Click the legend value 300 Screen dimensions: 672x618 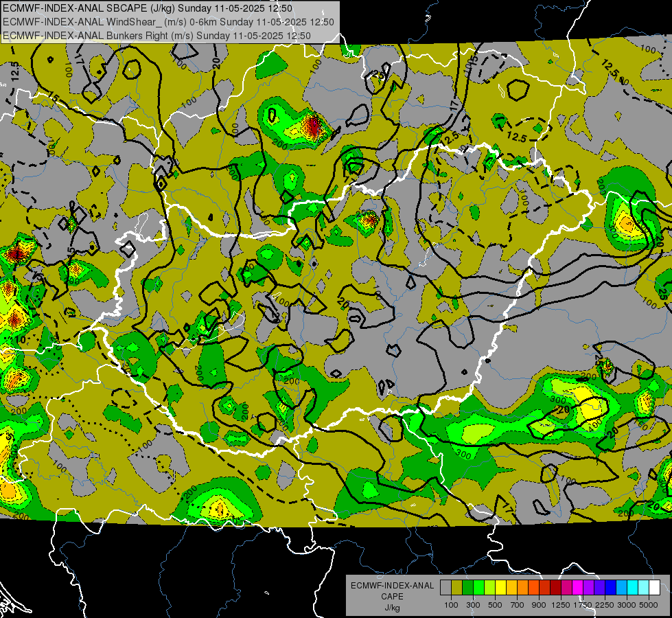tap(473, 605)
